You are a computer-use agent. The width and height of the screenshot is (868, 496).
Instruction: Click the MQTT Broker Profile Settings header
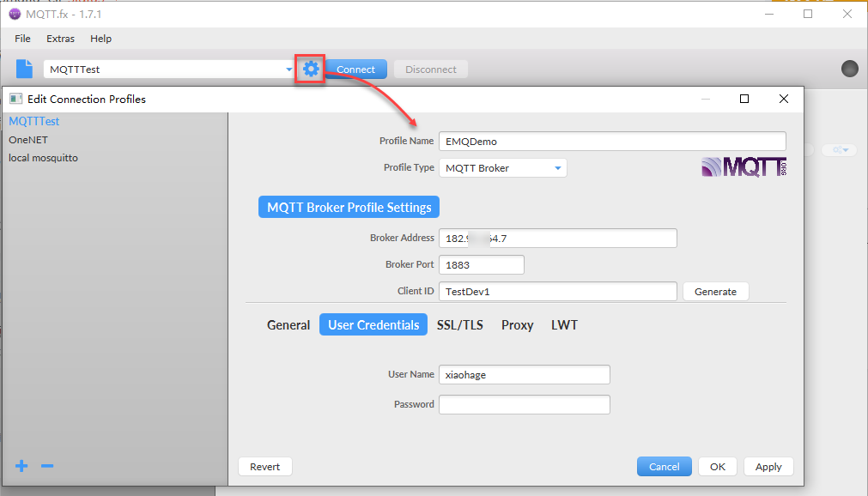tap(349, 207)
